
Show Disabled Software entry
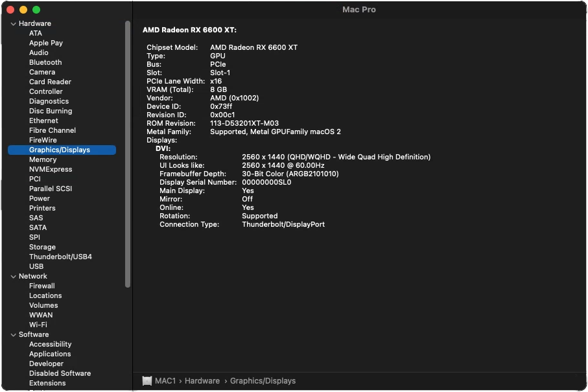click(x=60, y=374)
